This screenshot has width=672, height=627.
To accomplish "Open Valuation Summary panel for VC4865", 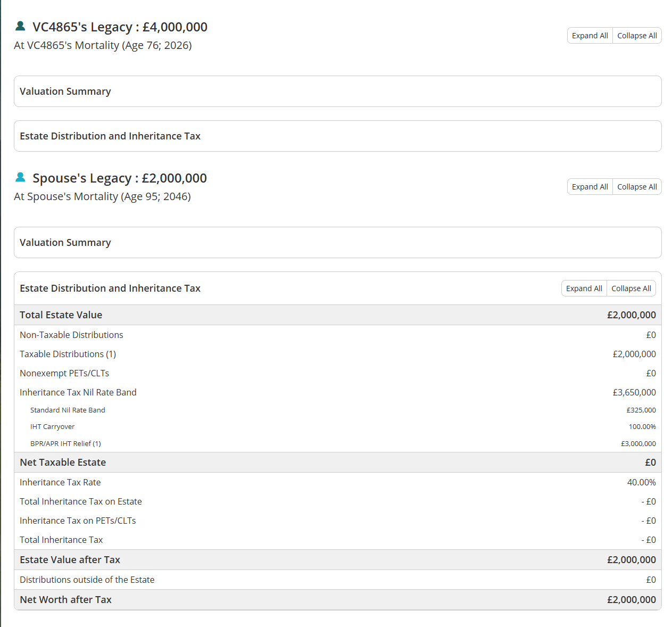I will pyautogui.click(x=65, y=92).
